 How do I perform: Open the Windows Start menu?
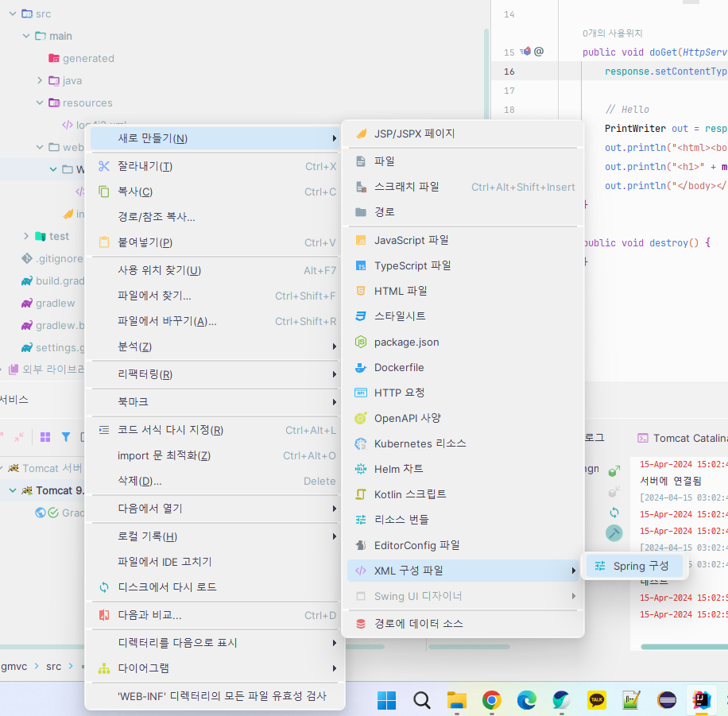387,700
